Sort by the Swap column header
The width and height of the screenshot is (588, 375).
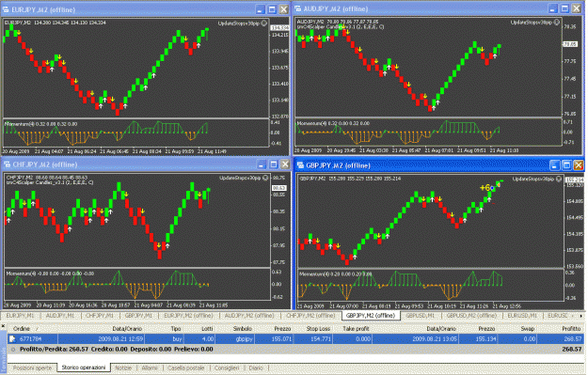click(527, 329)
